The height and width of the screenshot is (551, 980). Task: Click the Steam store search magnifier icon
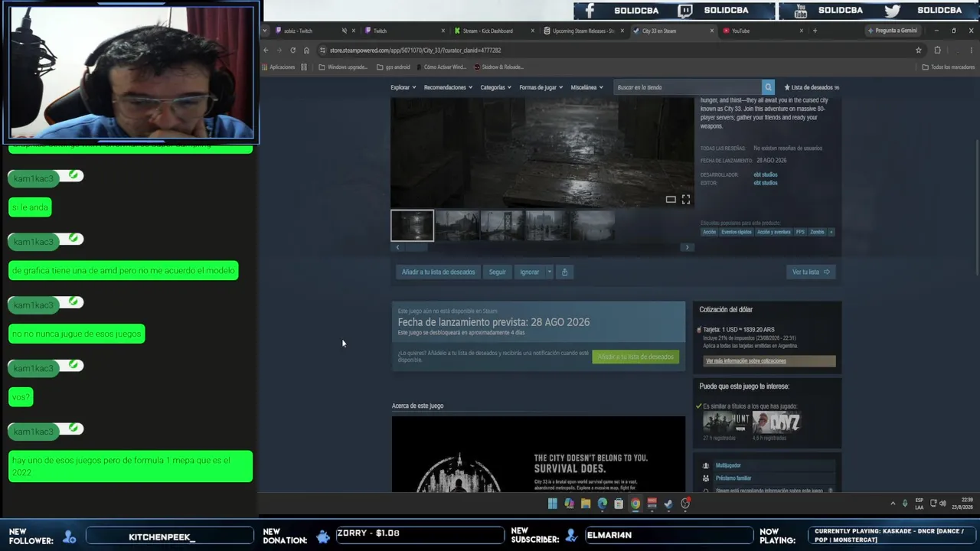coord(768,87)
